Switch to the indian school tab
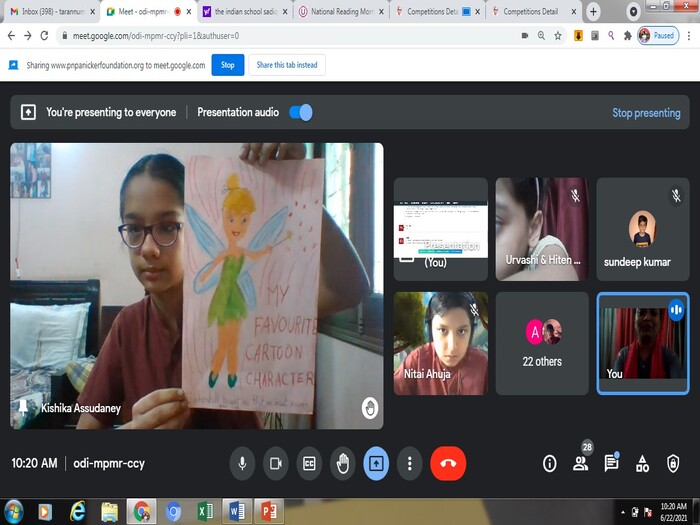The width and height of the screenshot is (700, 525). 244,12
